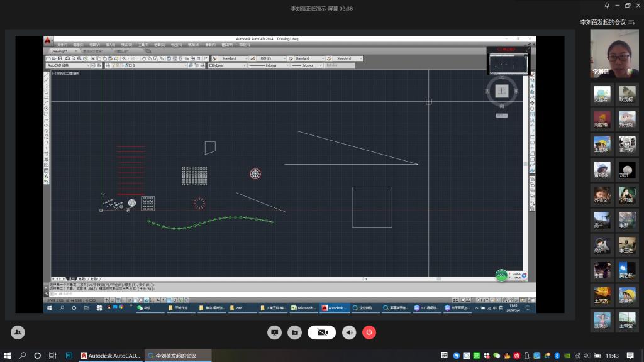Screen dimensions: 644x362
Task: Click the ViewCube top face
Action: pos(501,90)
